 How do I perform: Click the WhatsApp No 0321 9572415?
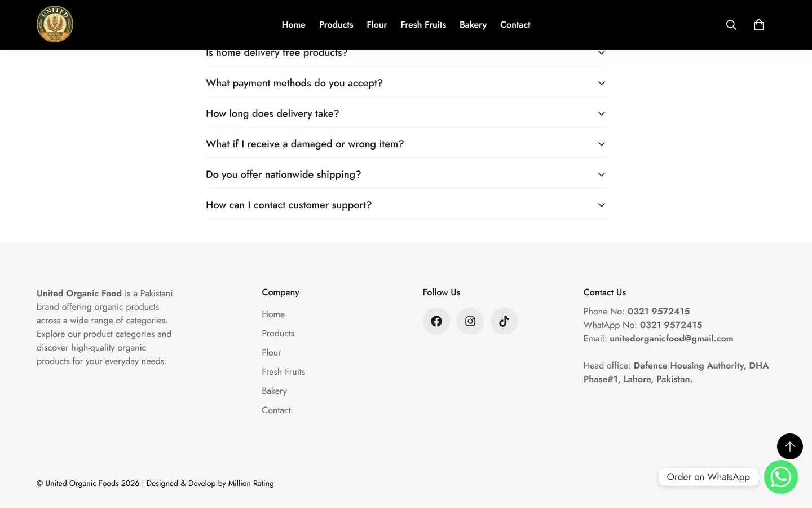[671, 325]
